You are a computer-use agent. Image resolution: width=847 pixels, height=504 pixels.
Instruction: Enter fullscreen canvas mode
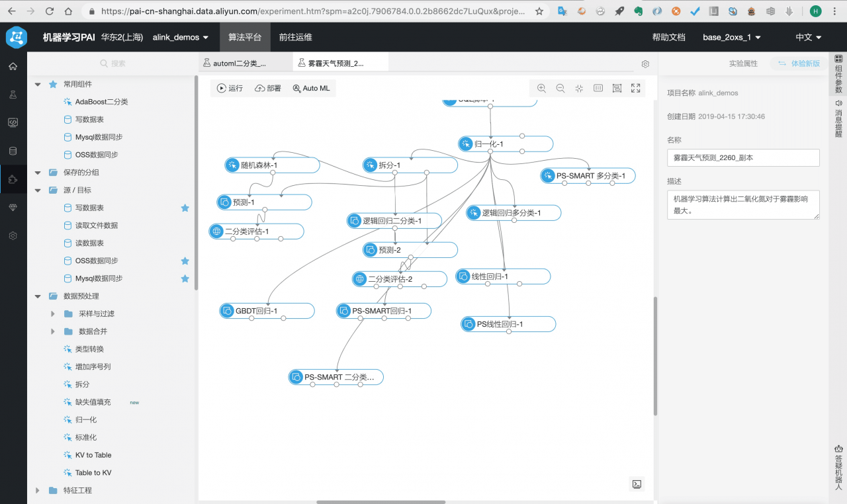point(636,88)
